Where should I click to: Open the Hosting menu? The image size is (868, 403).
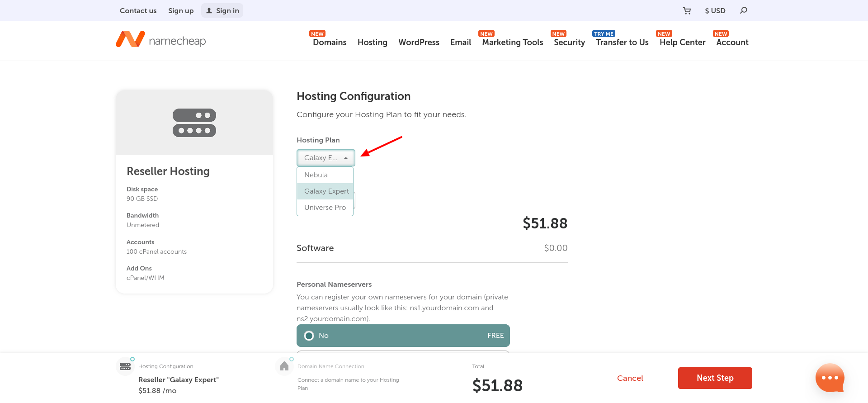[373, 43]
